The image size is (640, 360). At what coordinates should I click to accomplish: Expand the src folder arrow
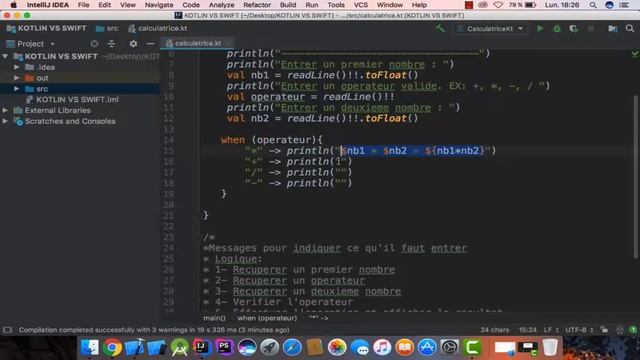pyautogui.click(x=17, y=89)
